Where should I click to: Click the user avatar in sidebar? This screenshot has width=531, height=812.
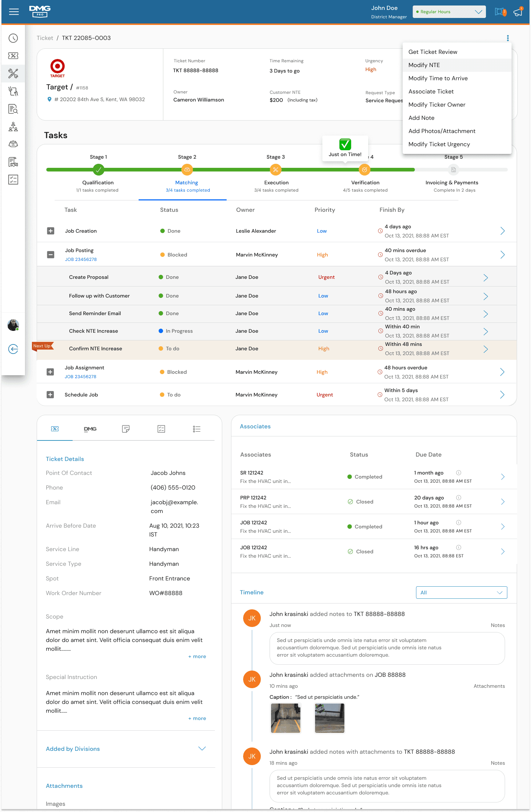pos(13,325)
